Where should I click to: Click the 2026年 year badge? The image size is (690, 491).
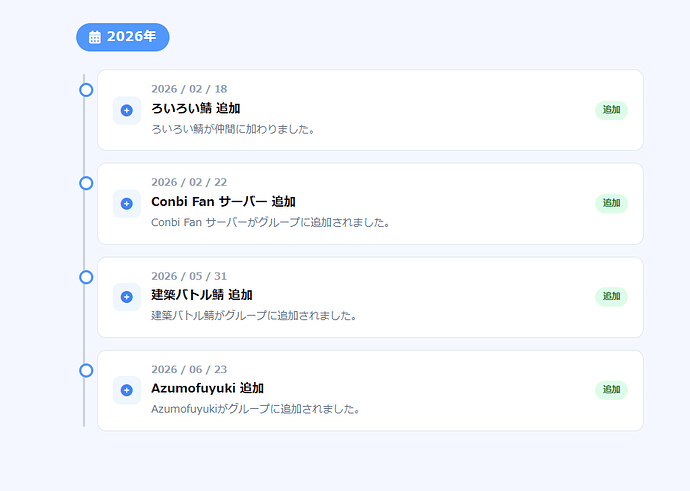pyautogui.click(x=123, y=37)
